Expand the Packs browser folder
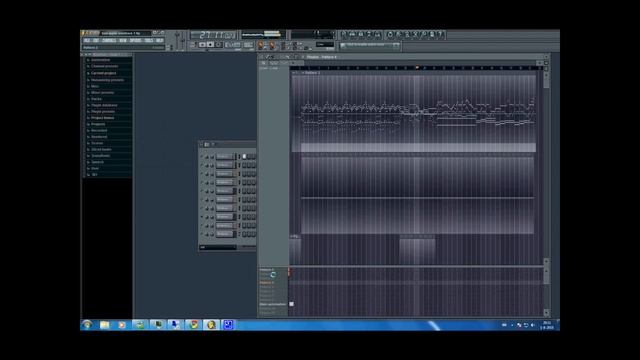The image size is (640, 360). (x=96, y=99)
